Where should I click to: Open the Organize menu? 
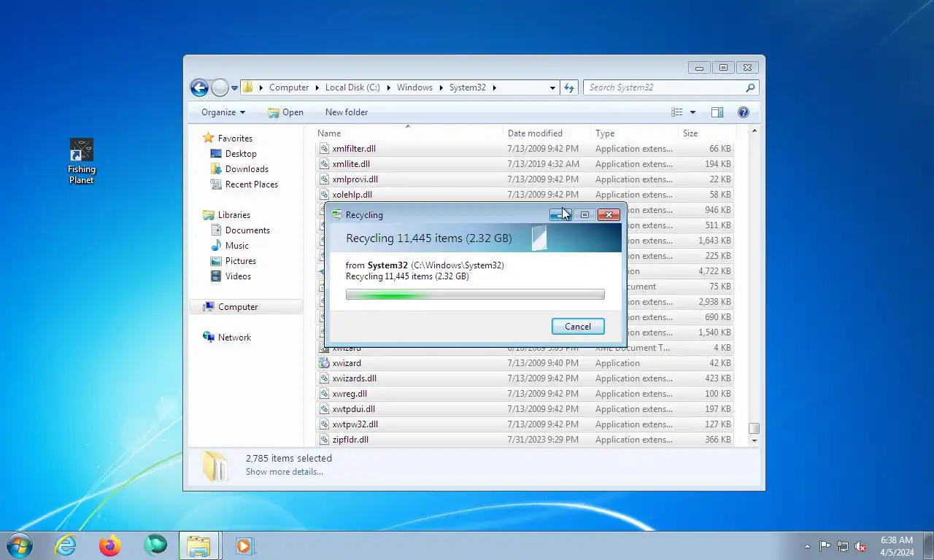[x=223, y=112]
